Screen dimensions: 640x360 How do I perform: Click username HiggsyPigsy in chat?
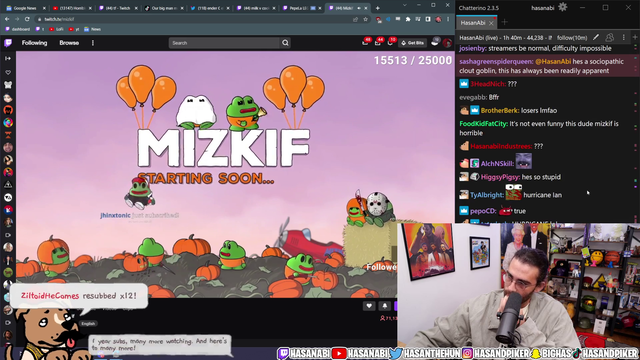click(500, 177)
